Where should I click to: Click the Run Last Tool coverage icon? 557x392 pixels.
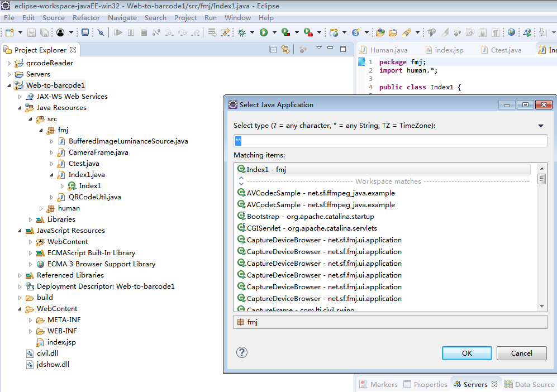tap(285, 32)
